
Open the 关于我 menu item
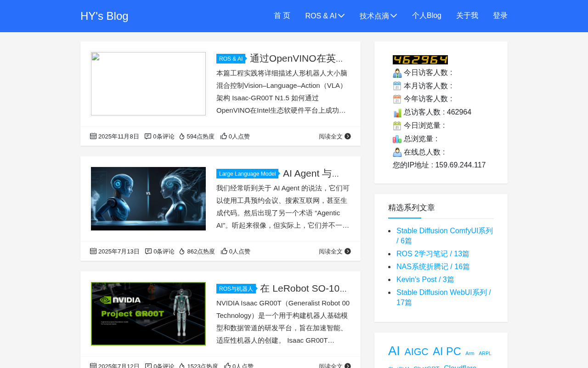[467, 16]
